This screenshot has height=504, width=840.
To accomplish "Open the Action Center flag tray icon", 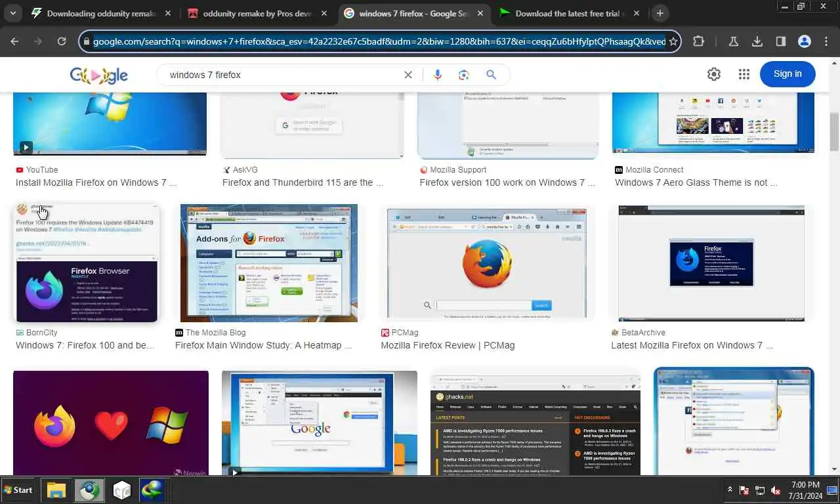I will pyautogui.click(x=745, y=490).
